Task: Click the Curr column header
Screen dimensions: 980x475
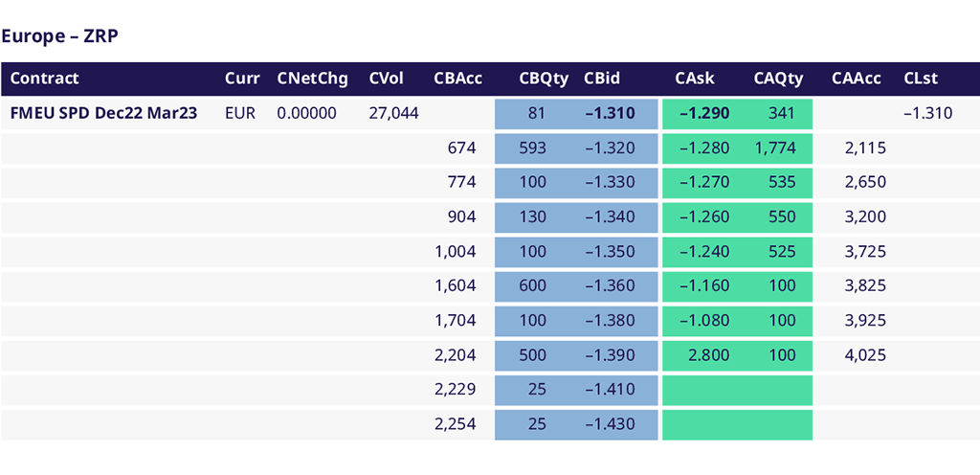Action: click(x=241, y=79)
